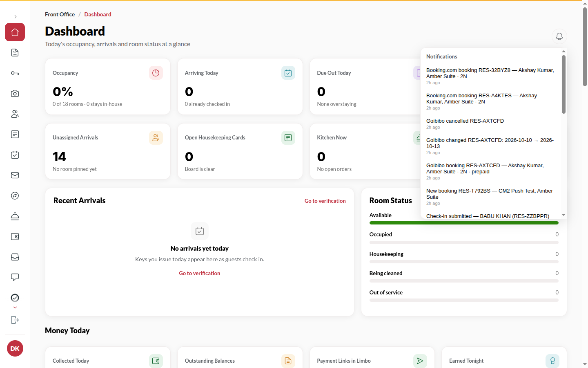
Task: Open the New booking RES-T792BS notification
Action: (491, 197)
